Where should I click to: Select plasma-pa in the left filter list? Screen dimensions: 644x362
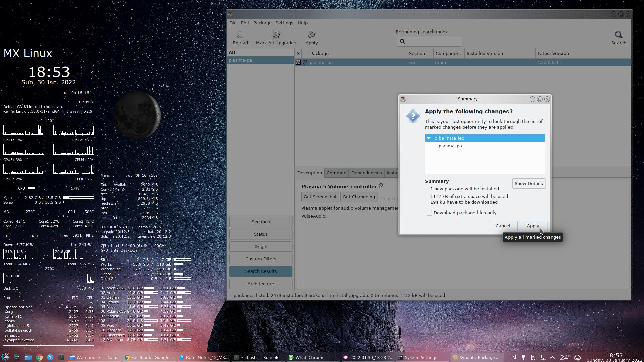point(261,60)
